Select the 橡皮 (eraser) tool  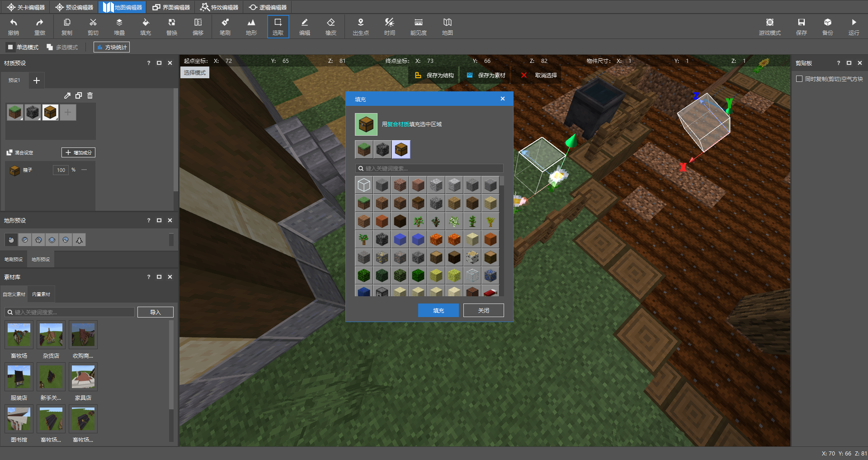pos(331,27)
